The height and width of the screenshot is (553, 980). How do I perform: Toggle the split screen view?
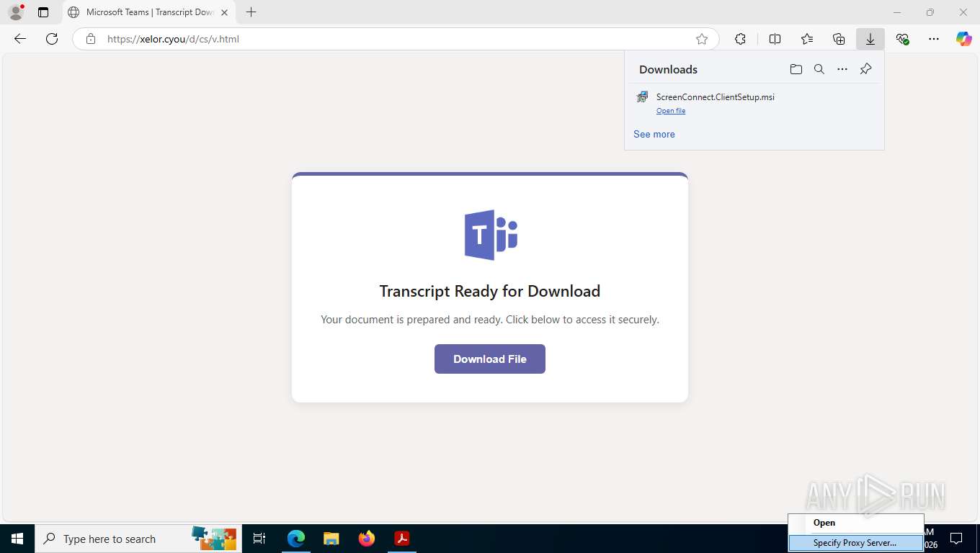775,39
